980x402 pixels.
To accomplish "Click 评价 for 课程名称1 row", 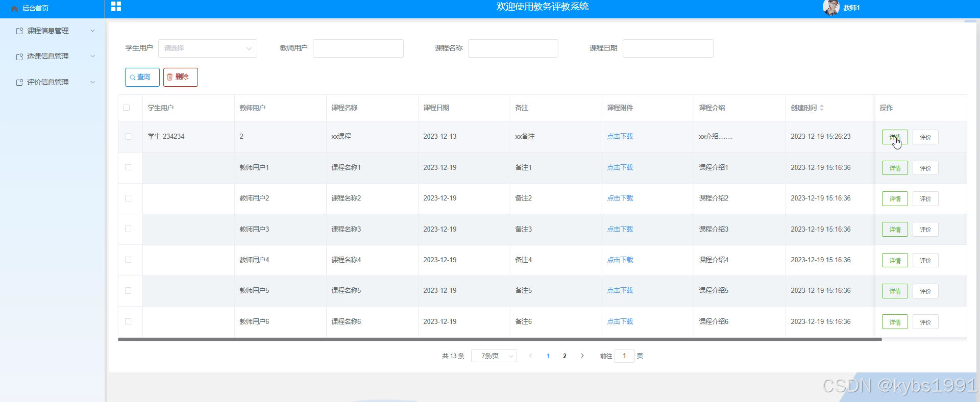I will coord(925,168).
